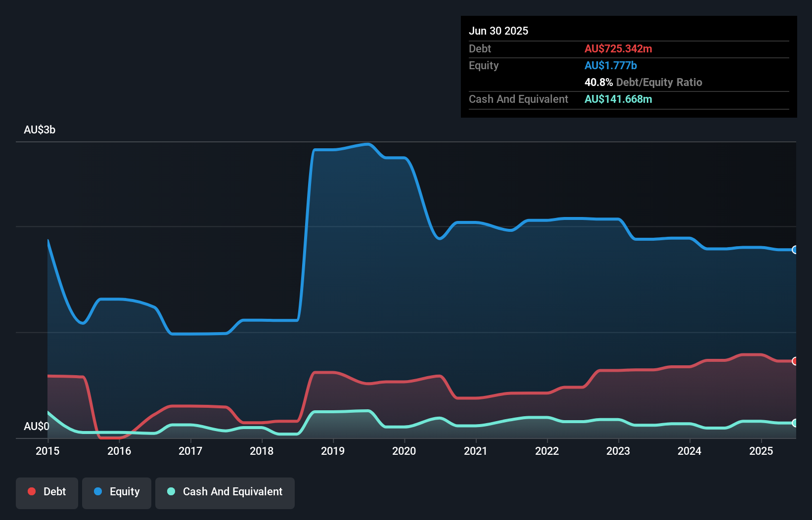This screenshot has height=520, width=812.
Task: Select the 2019 year label on the axis
Action: [333, 451]
